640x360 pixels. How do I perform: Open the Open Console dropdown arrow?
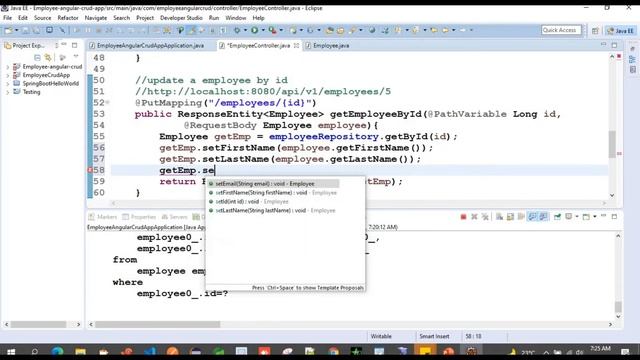click(595, 217)
